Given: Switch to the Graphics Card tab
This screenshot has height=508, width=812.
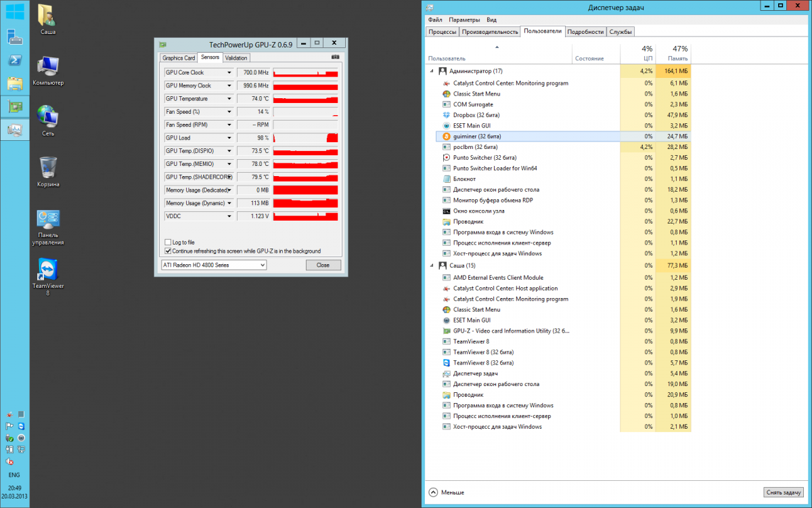Looking at the screenshot, I should click(179, 58).
